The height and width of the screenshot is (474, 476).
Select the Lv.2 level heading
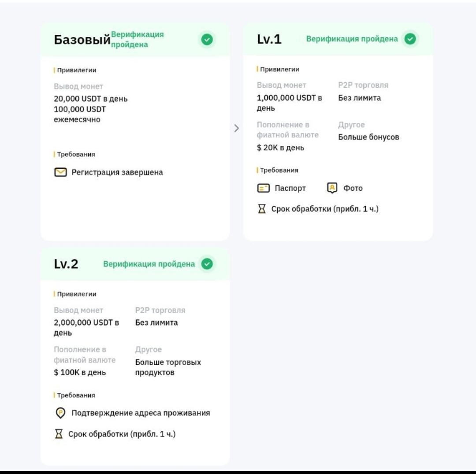[x=66, y=264]
